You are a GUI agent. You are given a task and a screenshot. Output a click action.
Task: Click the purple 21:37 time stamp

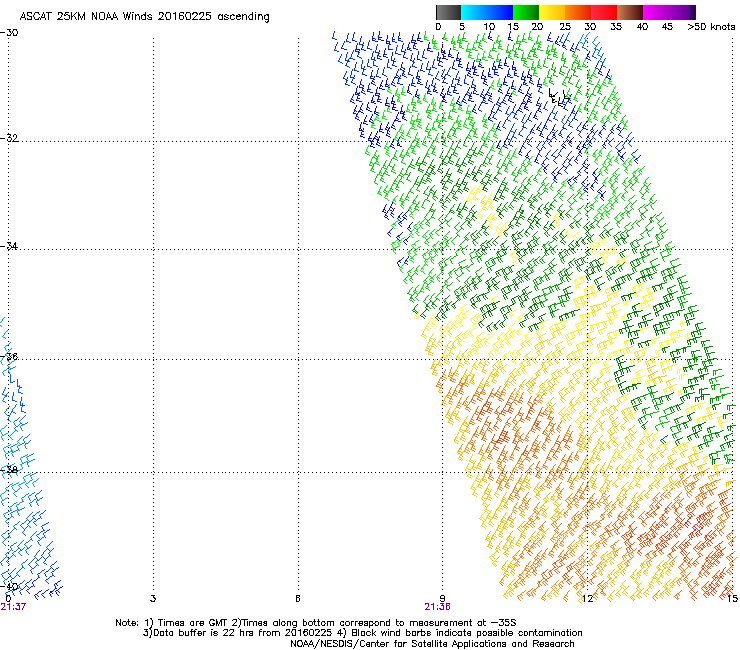point(13,607)
